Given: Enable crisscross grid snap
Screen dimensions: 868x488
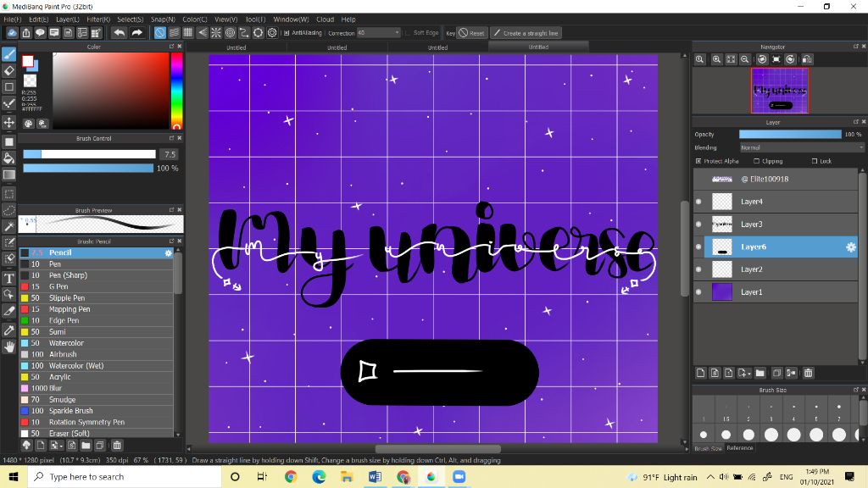Looking at the screenshot, I should tap(187, 33).
